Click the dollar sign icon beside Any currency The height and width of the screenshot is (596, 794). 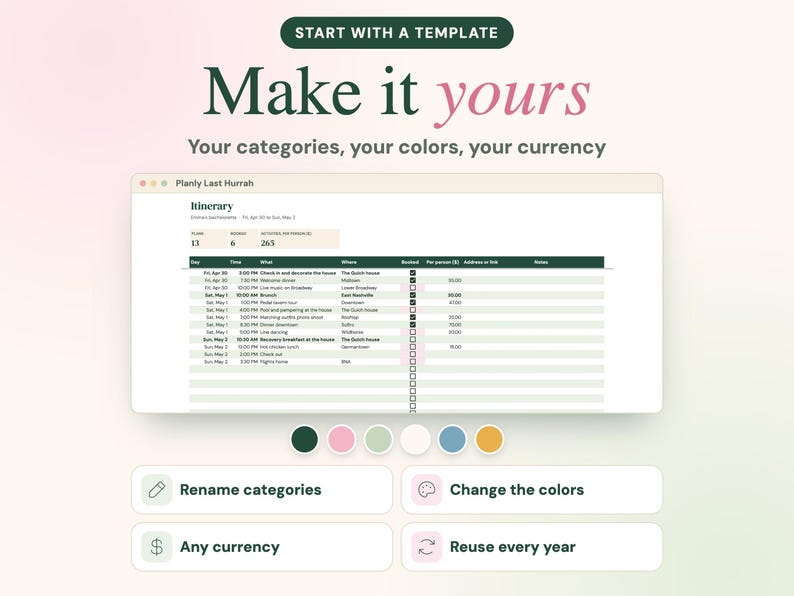click(x=156, y=547)
